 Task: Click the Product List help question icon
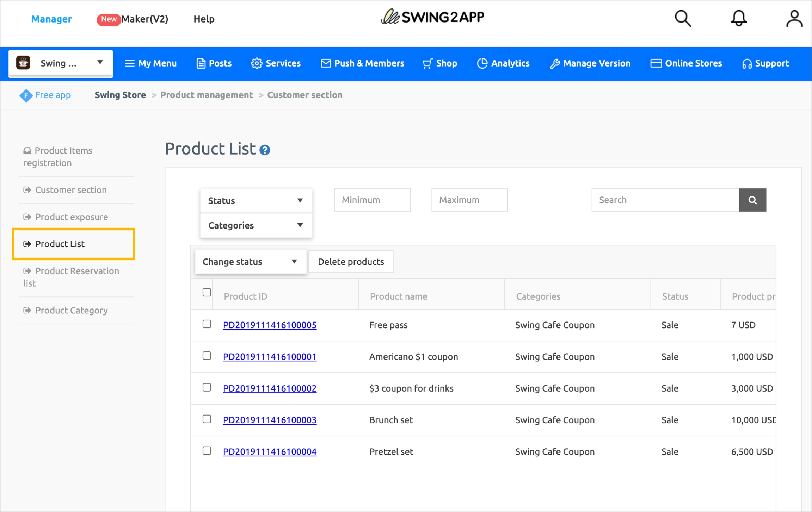[x=265, y=150]
